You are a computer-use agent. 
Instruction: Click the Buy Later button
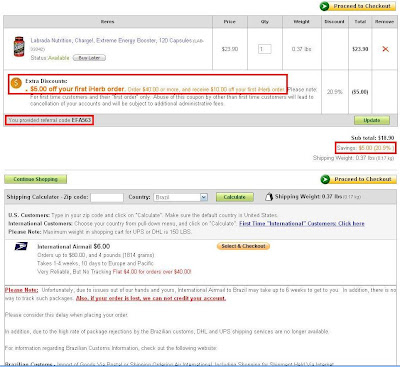(89, 58)
